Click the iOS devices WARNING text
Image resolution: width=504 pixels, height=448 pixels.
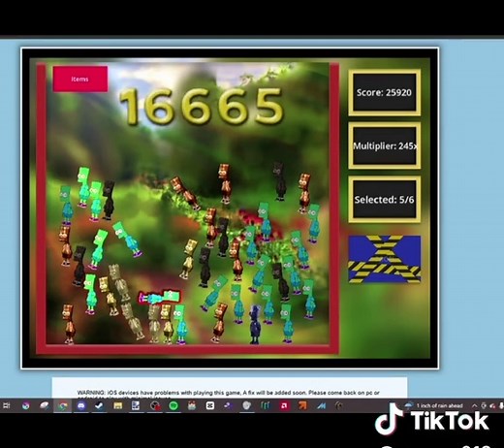point(228,393)
